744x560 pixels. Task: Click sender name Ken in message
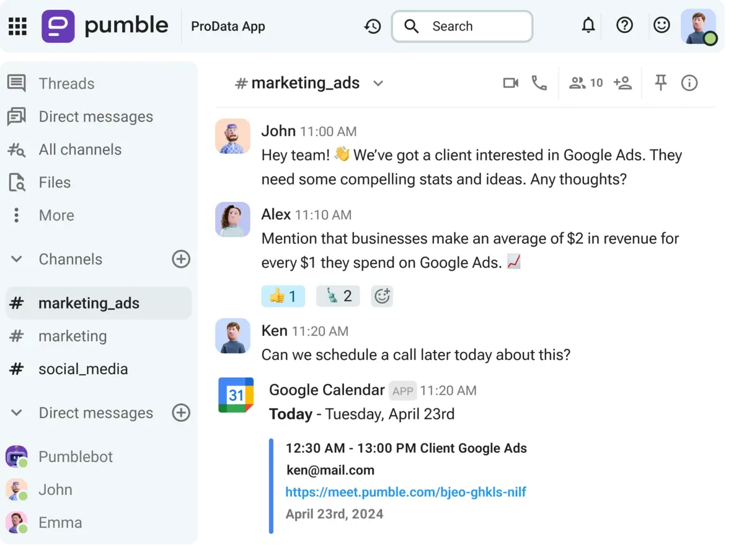[x=274, y=331]
